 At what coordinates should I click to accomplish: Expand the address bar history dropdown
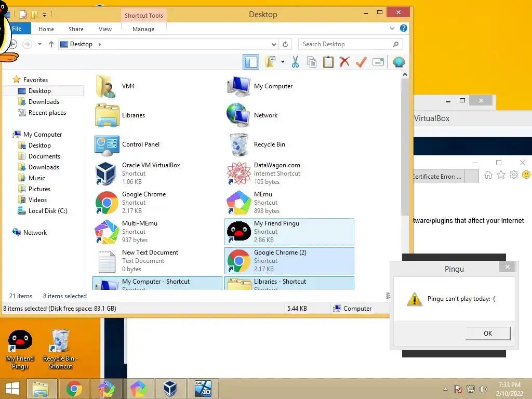274,45
